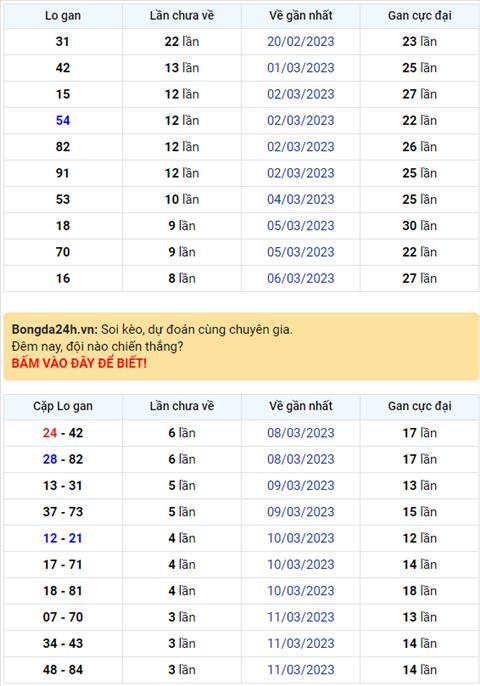Click top table 'Về gần nhất' header
Image resolution: width=480 pixels, height=686 pixels.
(301, 15)
